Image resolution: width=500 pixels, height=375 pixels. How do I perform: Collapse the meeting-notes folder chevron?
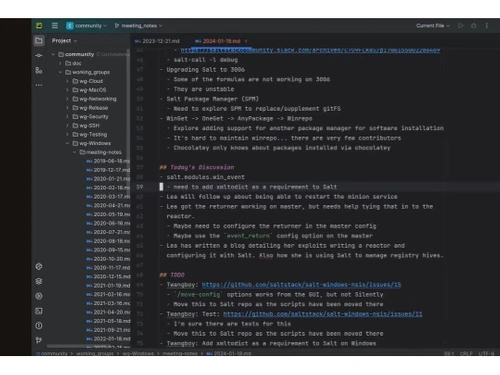74,152
